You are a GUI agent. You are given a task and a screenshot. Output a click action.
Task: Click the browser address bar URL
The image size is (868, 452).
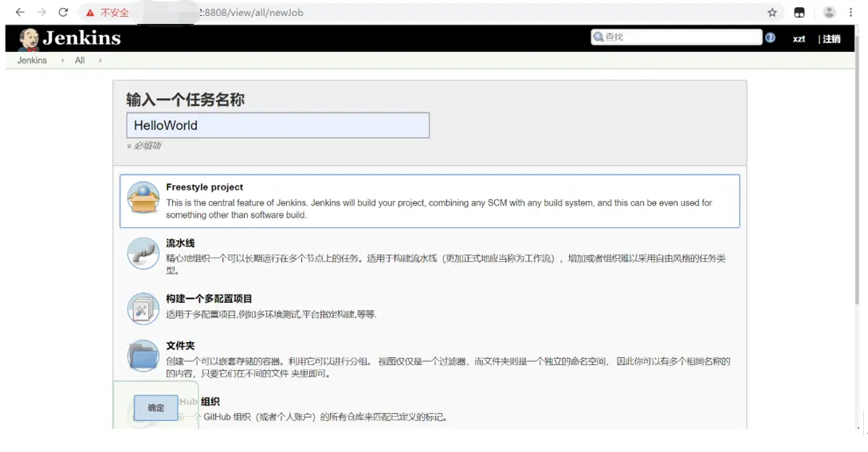click(253, 12)
